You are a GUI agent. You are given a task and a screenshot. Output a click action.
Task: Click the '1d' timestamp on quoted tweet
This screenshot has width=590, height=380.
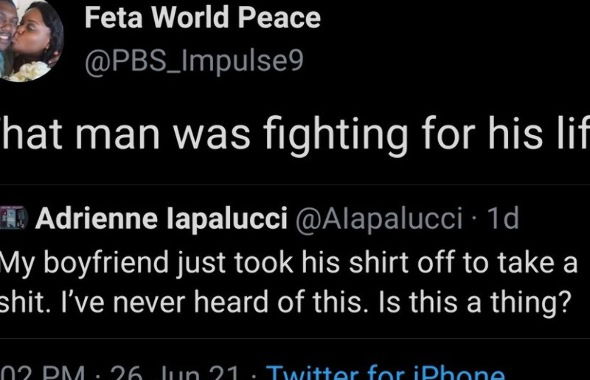pyautogui.click(x=503, y=218)
